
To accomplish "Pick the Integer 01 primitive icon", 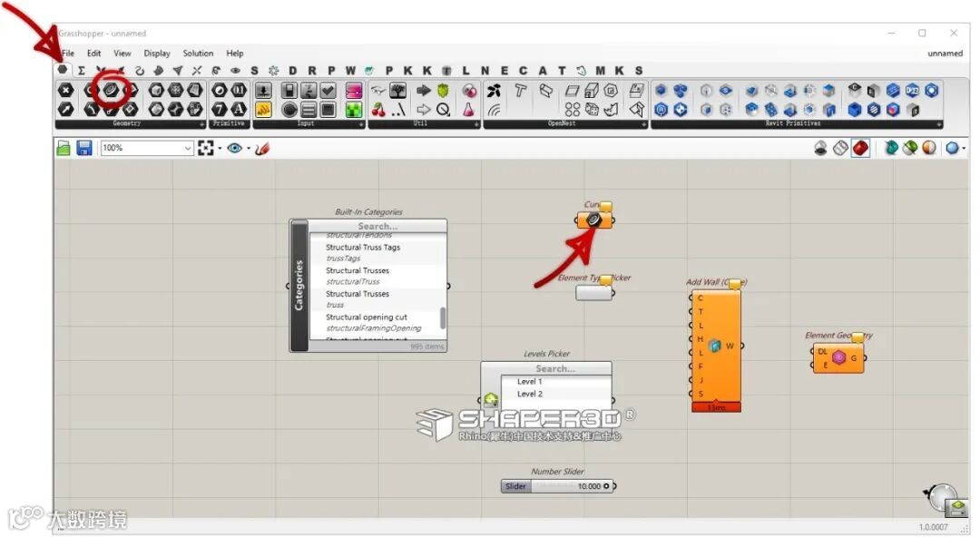I will [239, 90].
